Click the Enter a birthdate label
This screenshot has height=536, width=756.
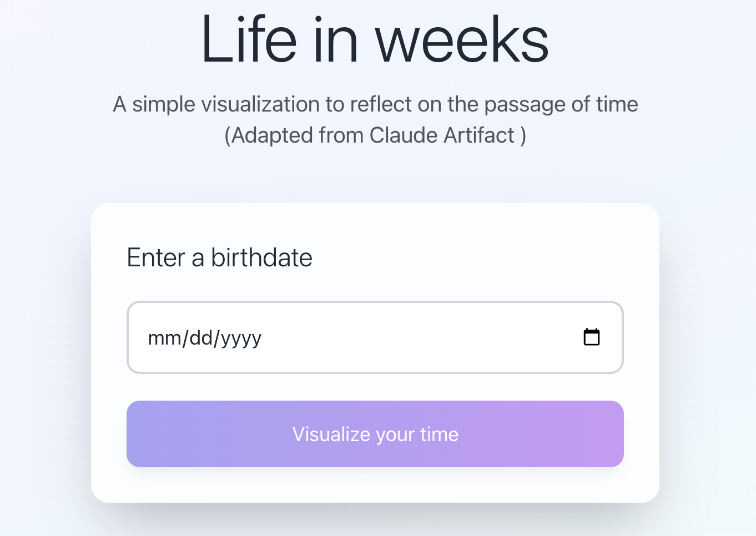[x=220, y=257]
